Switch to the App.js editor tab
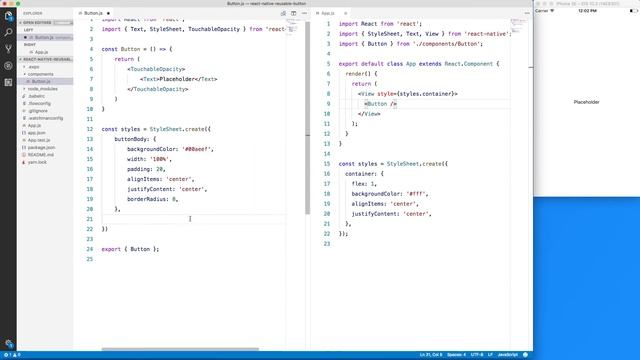Viewport: 640px width, 360px height. (328, 13)
